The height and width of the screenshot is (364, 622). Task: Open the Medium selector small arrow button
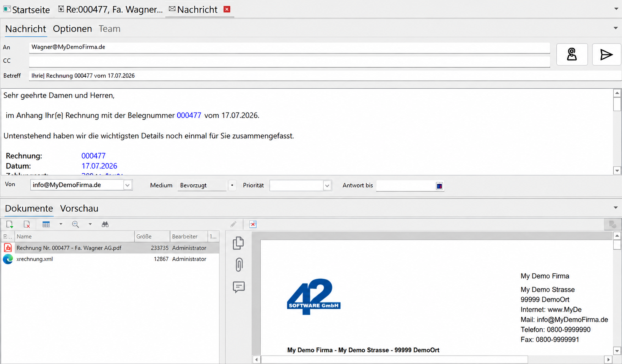(232, 185)
